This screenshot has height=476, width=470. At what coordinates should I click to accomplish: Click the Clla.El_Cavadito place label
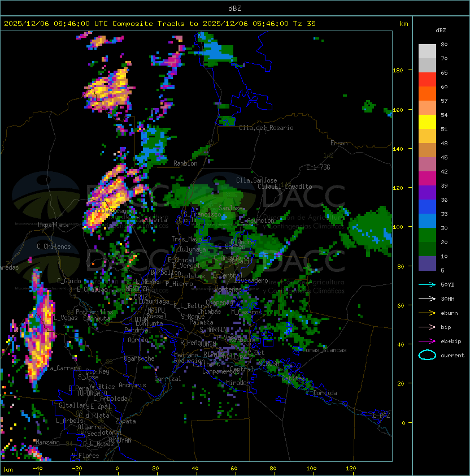pos(285,187)
